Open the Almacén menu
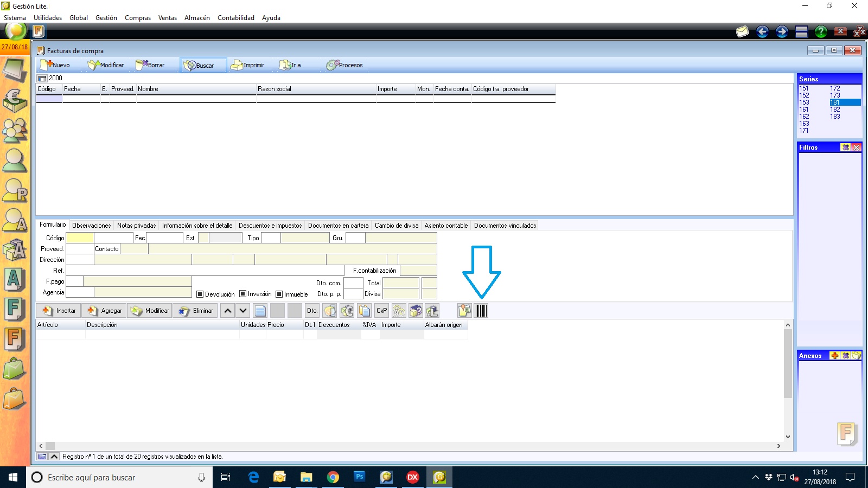 coord(197,18)
